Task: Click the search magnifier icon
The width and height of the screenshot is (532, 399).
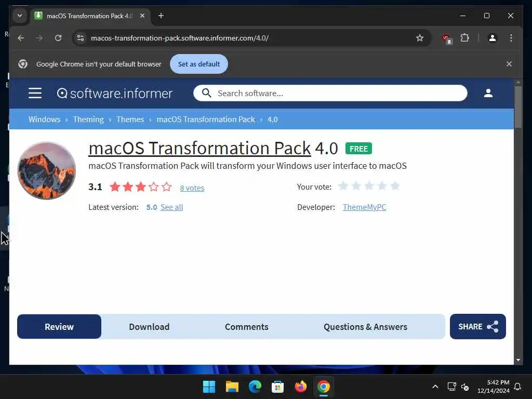Action: tap(206, 93)
